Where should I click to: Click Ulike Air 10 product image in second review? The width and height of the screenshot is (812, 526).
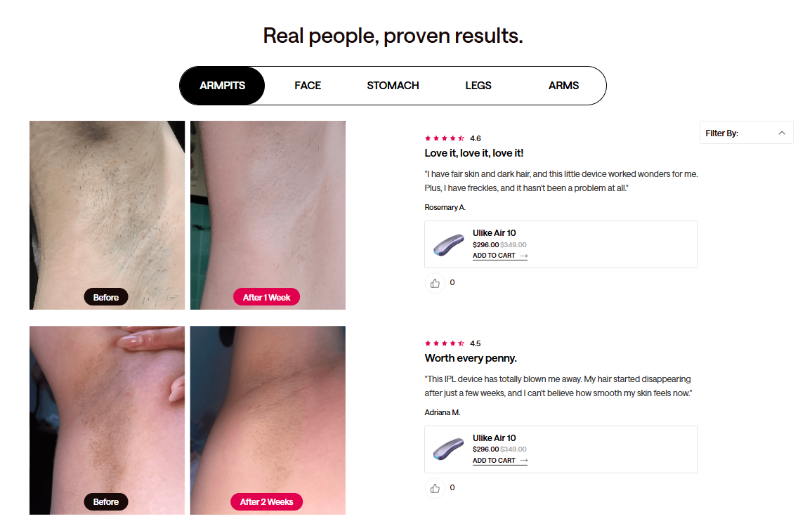tap(448, 449)
